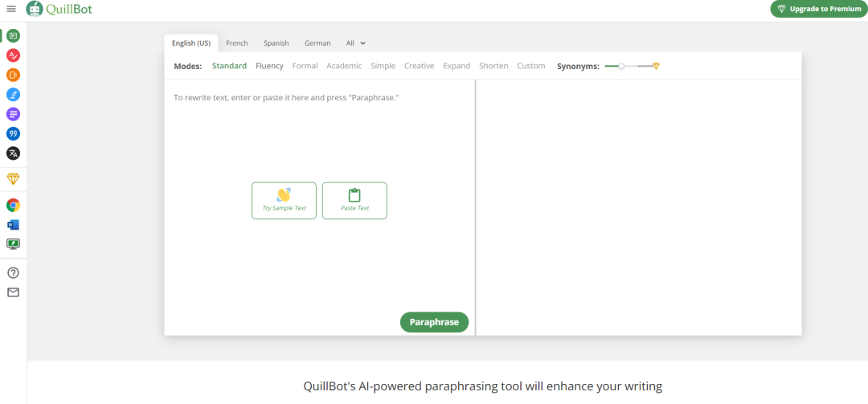Open the purple Summarizer icon
Screen dimensions: 868x404
(14, 114)
